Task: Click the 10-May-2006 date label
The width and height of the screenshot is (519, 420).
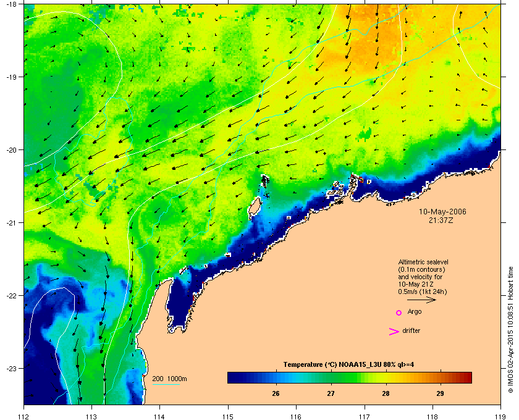Action: pos(442,211)
